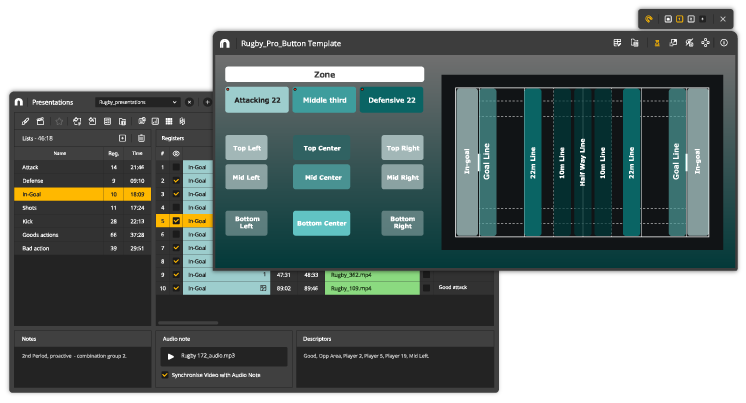Viewport: 746px width, 403px height.
Task: Toggle Synchronise Video with Audio Note checkbox
Action: [165, 376]
